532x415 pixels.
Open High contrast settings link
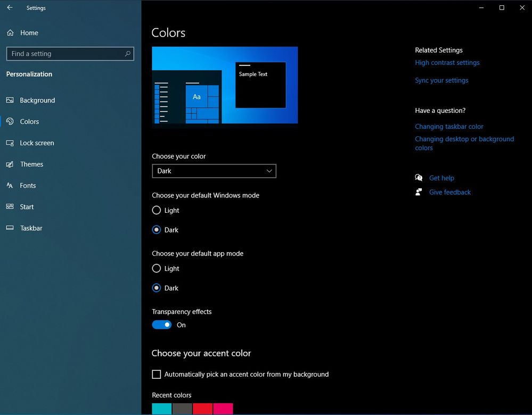447,63
